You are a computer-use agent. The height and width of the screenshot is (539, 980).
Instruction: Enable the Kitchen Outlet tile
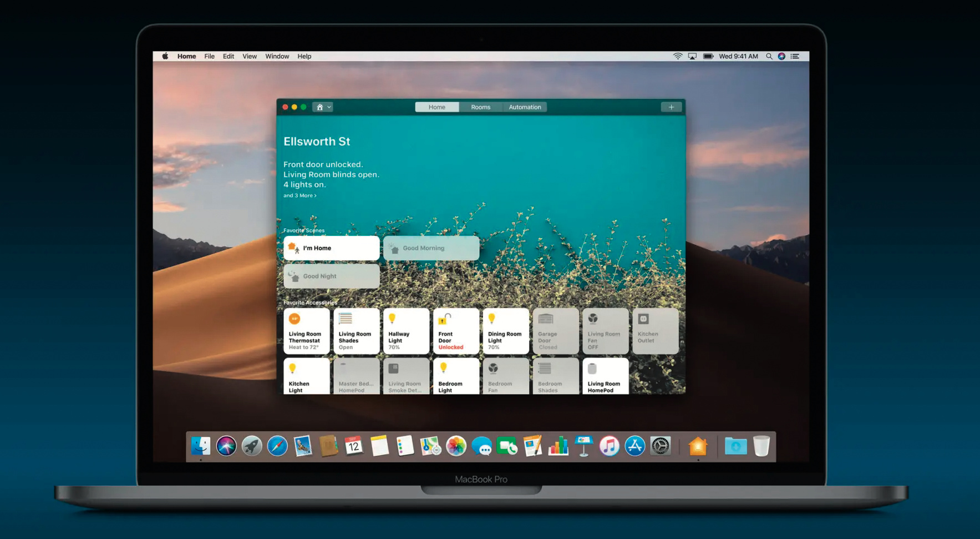tap(656, 331)
